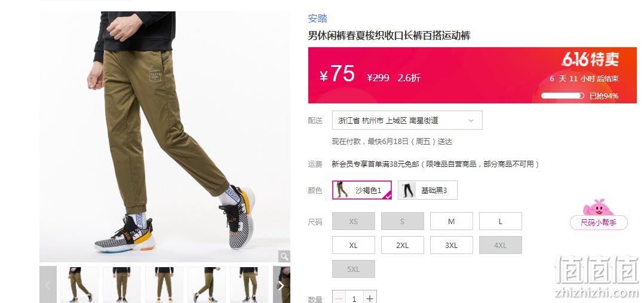Open the delivery address dropdown
The height and width of the screenshot is (303, 644).
407,121
